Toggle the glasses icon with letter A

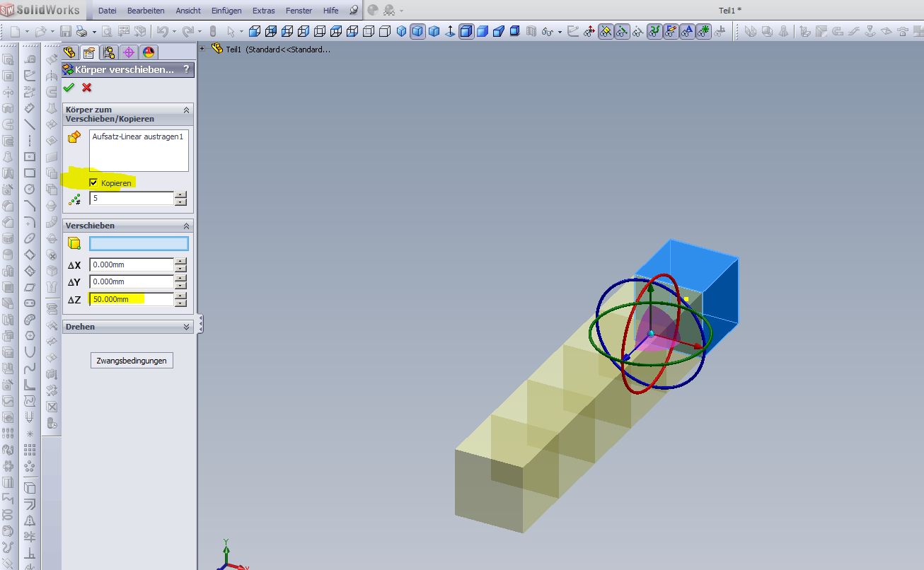pos(687,31)
